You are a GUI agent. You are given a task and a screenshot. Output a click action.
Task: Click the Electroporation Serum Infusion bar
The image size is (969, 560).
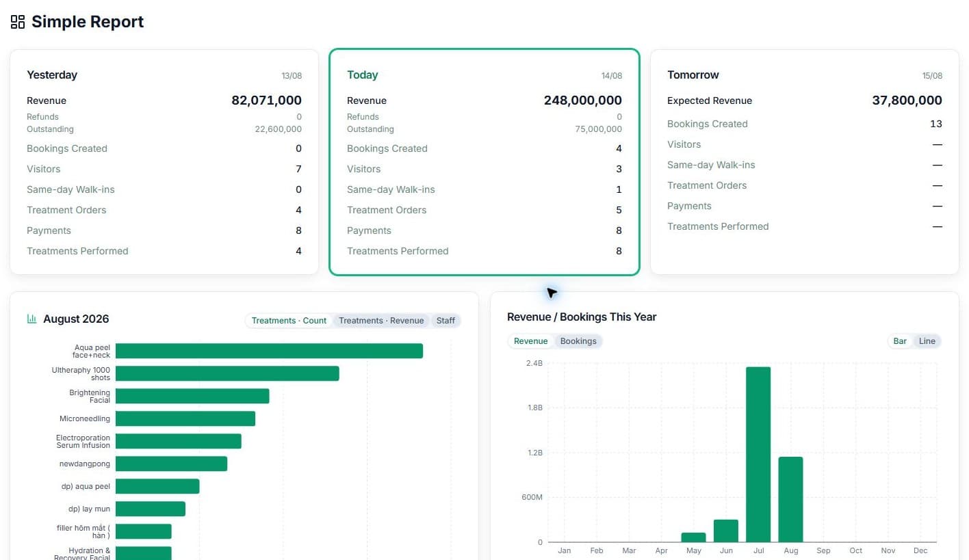tap(179, 441)
